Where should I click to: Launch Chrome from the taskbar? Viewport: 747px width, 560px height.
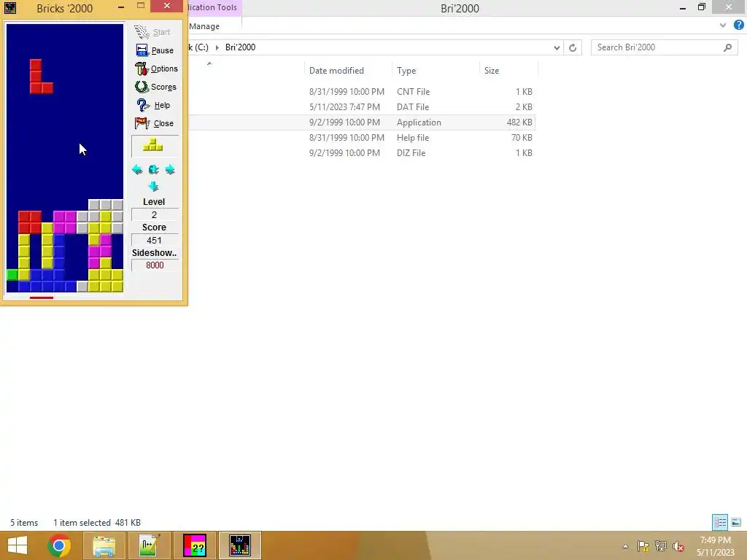click(x=59, y=545)
